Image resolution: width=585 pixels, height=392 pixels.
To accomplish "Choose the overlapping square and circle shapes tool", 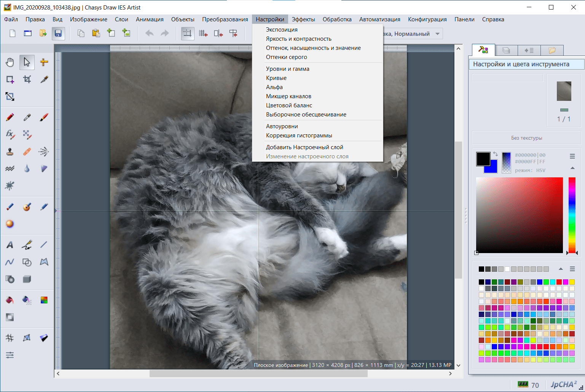I will tap(27, 262).
